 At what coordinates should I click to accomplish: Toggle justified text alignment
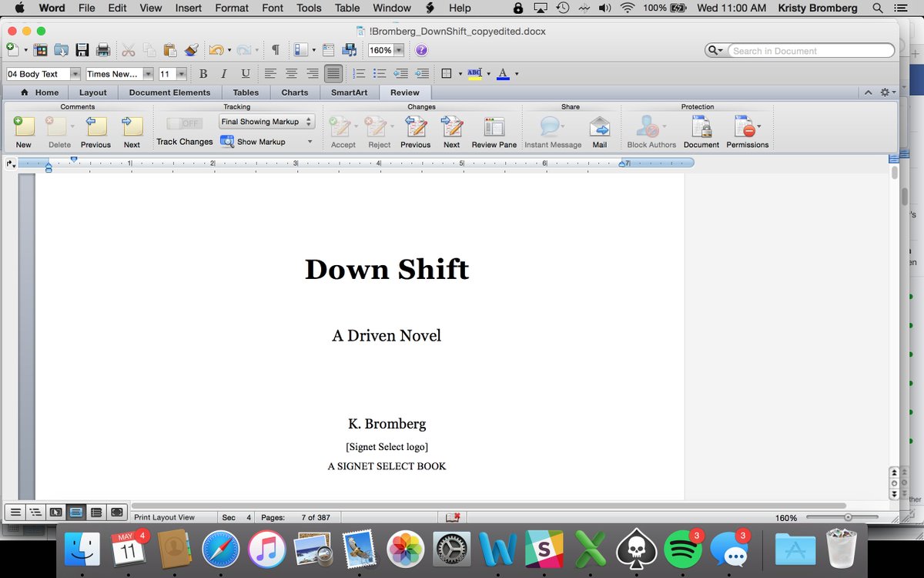333,74
